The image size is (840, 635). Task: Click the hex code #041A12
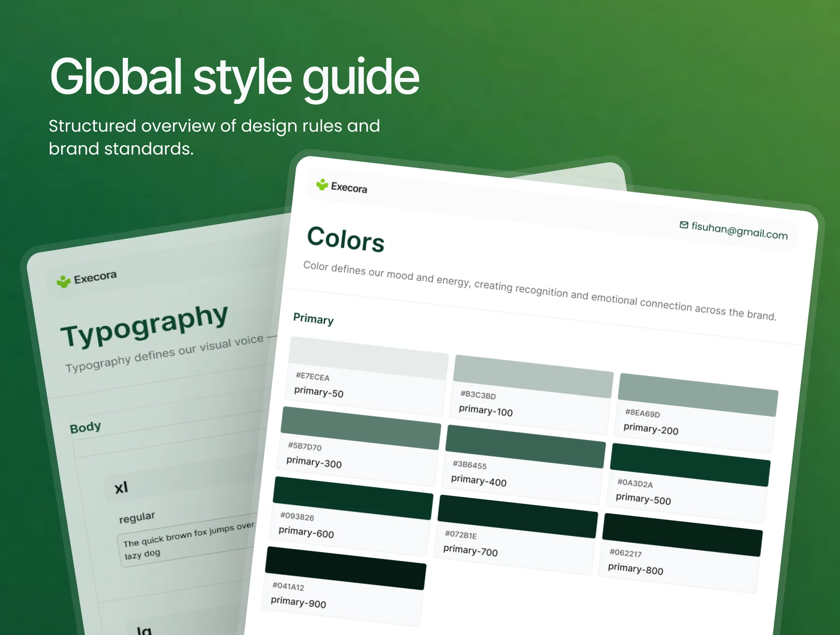(288, 586)
